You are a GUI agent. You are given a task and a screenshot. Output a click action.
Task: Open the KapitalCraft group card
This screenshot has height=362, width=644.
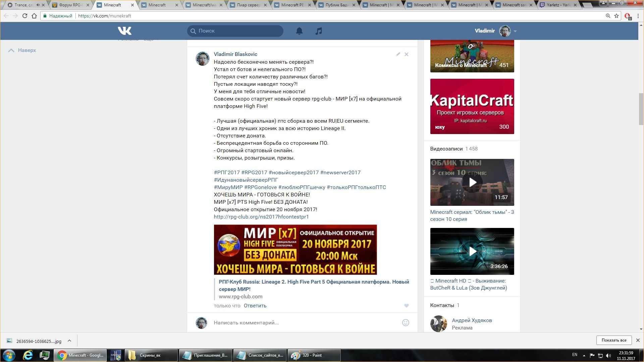[472, 106]
